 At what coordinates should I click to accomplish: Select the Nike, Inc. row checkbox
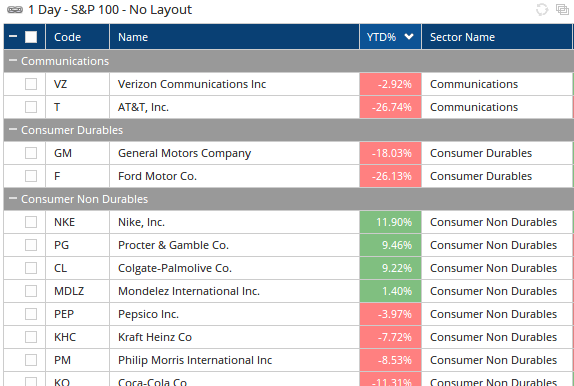pyautogui.click(x=31, y=222)
